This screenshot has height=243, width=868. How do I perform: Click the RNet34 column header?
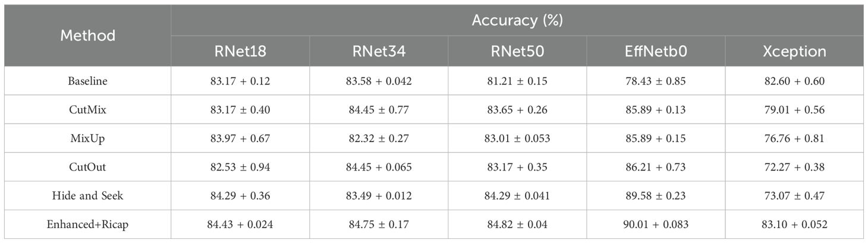click(x=379, y=51)
